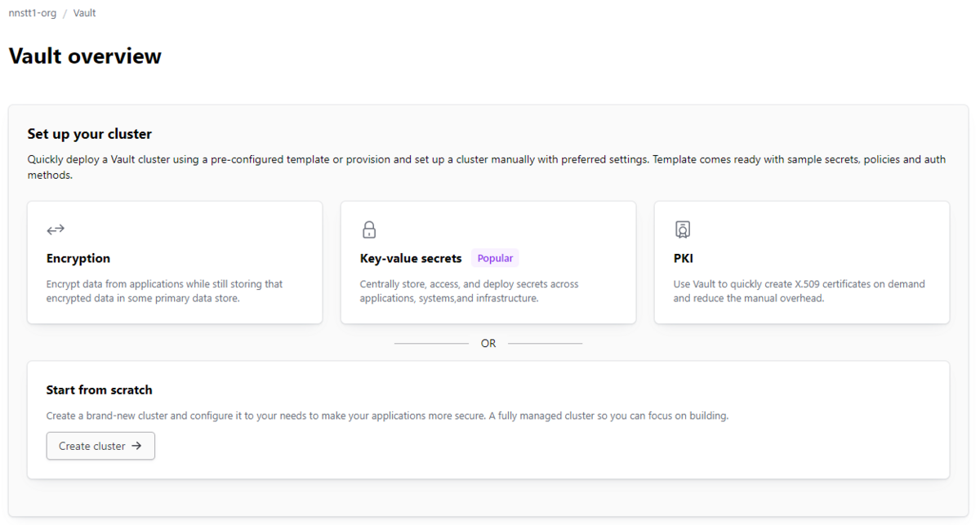Screen dimensions: 980x525
Task: Click the Encryption card description text
Action: [165, 291]
